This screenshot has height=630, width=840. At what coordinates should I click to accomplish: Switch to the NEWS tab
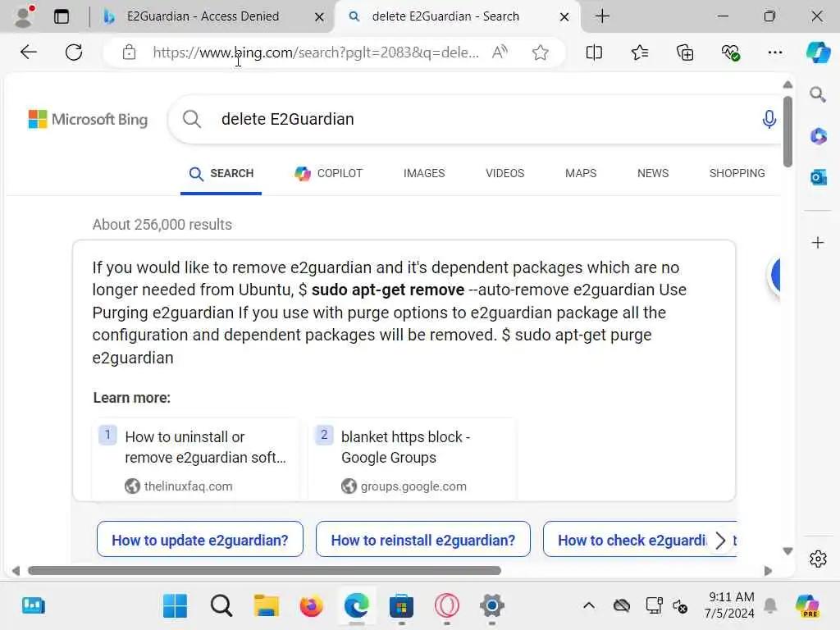pyautogui.click(x=652, y=174)
